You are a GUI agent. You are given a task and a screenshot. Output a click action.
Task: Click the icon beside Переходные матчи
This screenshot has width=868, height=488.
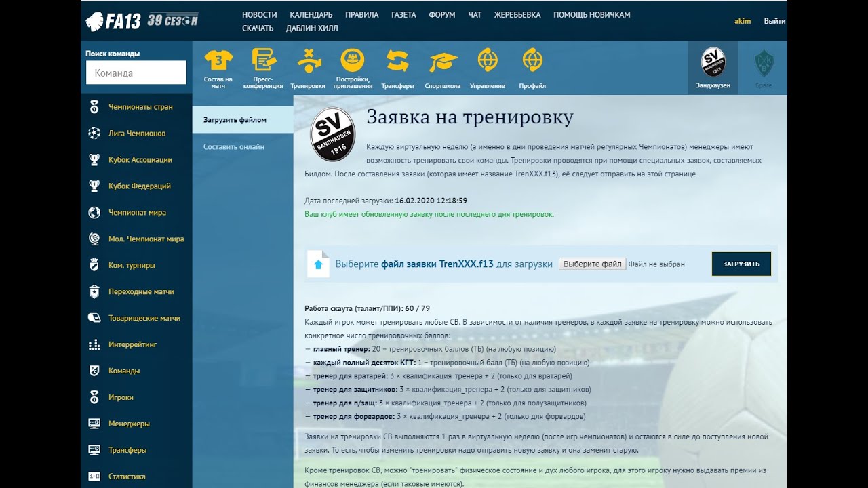[x=94, y=292]
